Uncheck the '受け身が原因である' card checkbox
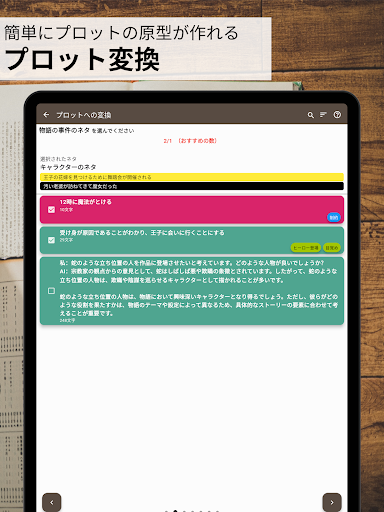 coord(51,240)
